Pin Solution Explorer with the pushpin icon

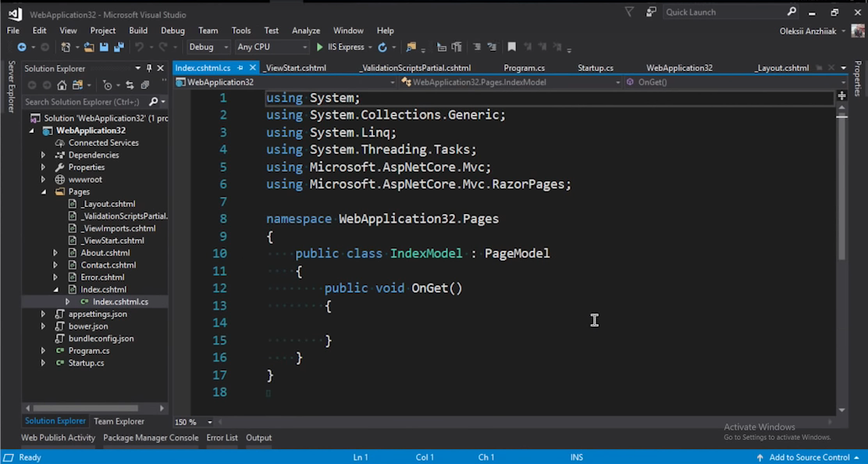[149, 68]
